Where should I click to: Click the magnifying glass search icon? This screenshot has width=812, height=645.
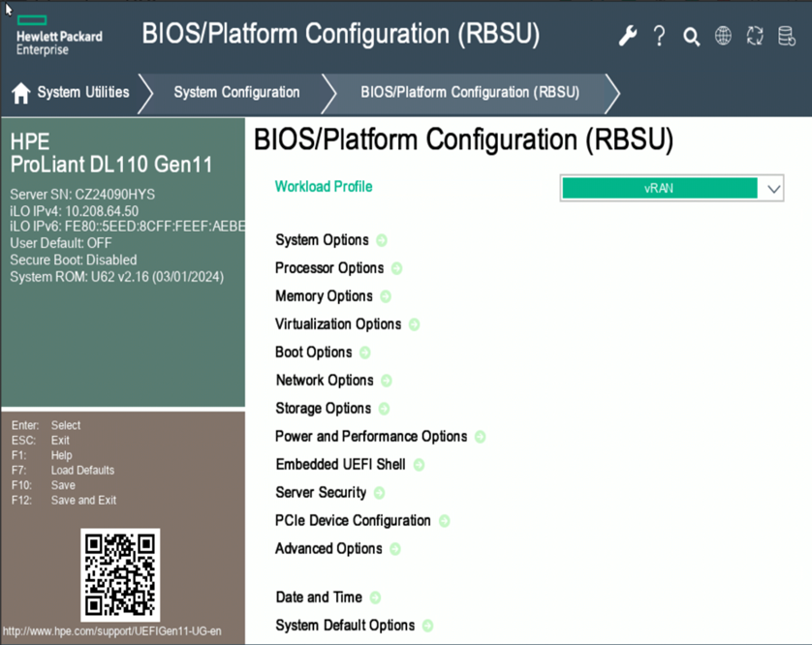click(x=691, y=37)
